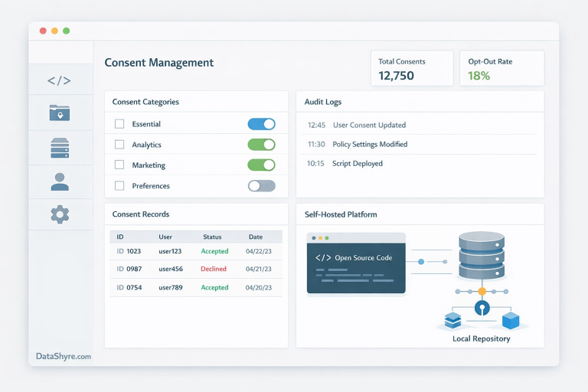Check the Essential checkbox
The image size is (588, 392).
[119, 124]
